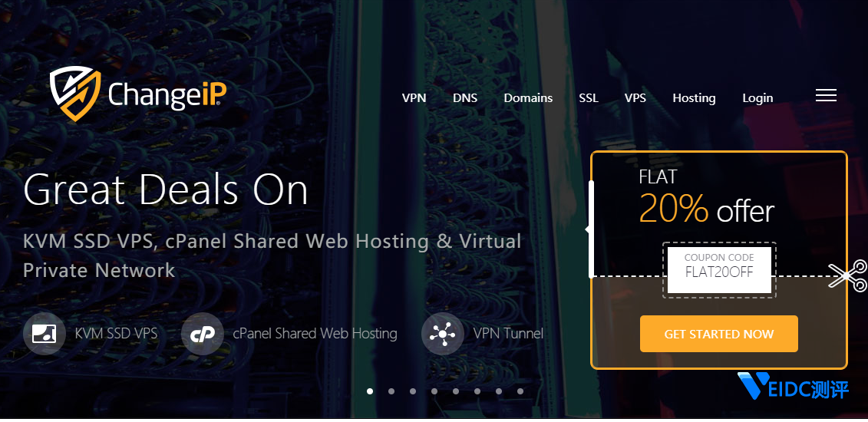Open the Domains menu item

click(528, 98)
